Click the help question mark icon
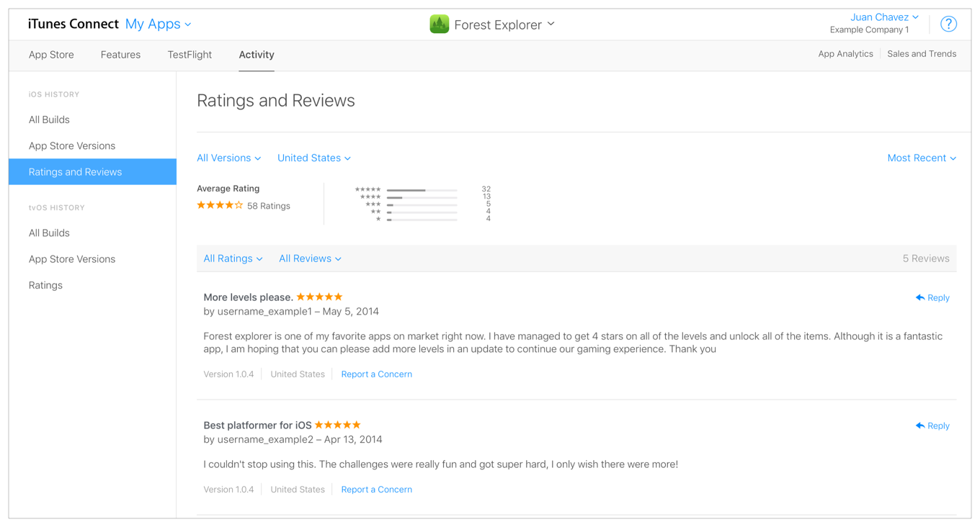 (948, 23)
